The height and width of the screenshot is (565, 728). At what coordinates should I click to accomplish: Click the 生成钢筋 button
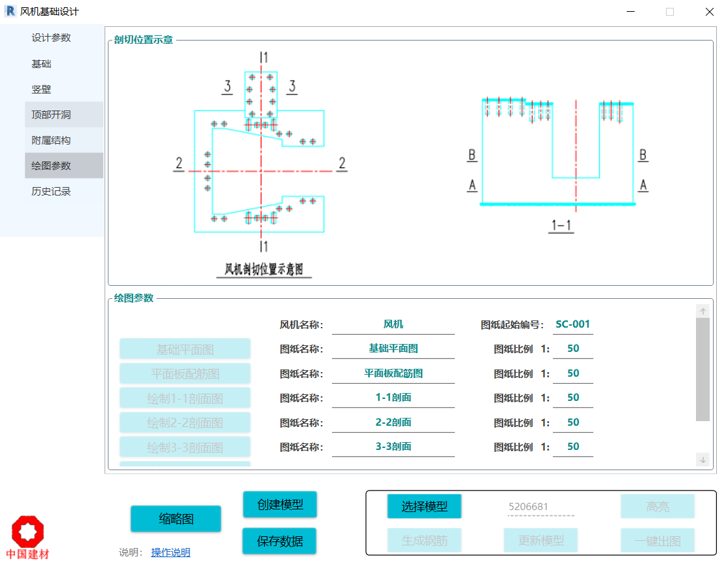point(424,540)
